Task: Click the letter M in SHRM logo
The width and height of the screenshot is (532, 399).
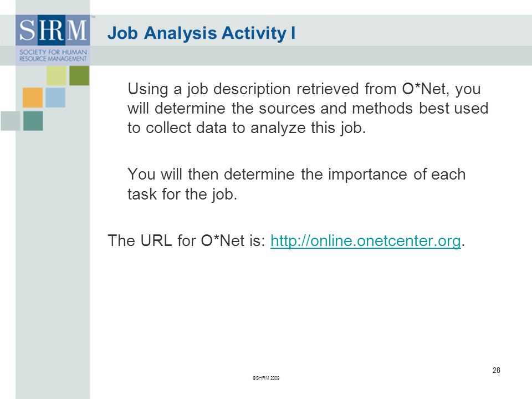Action: (x=77, y=30)
